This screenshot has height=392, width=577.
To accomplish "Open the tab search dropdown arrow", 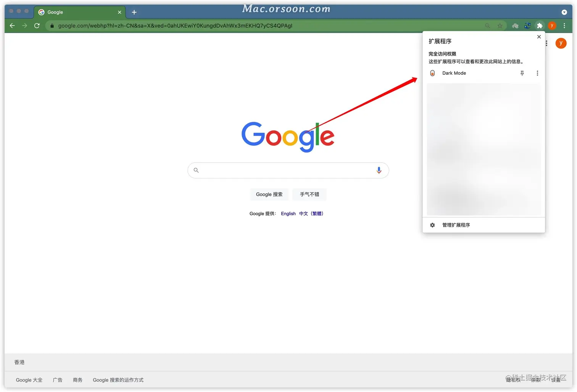I will point(564,12).
